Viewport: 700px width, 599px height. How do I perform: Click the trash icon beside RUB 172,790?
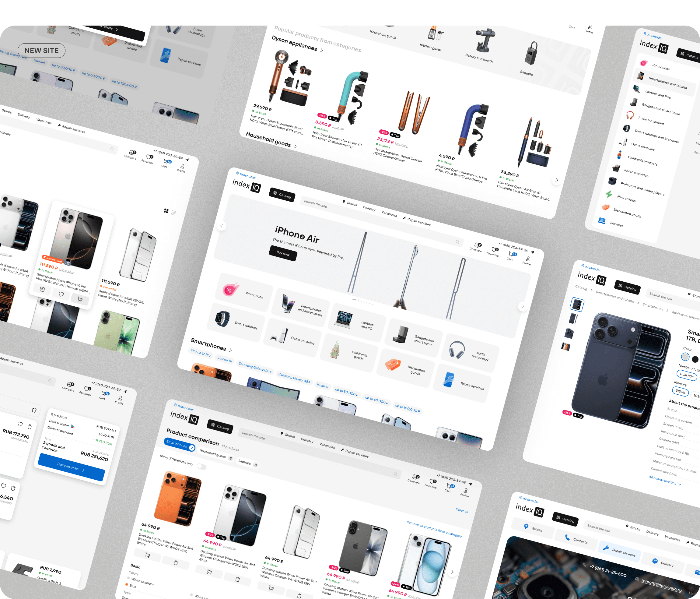(x=30, y=427)
